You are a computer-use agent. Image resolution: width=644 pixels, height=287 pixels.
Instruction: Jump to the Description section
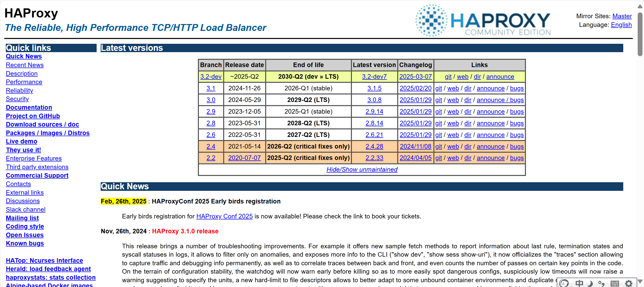[22, 74]
